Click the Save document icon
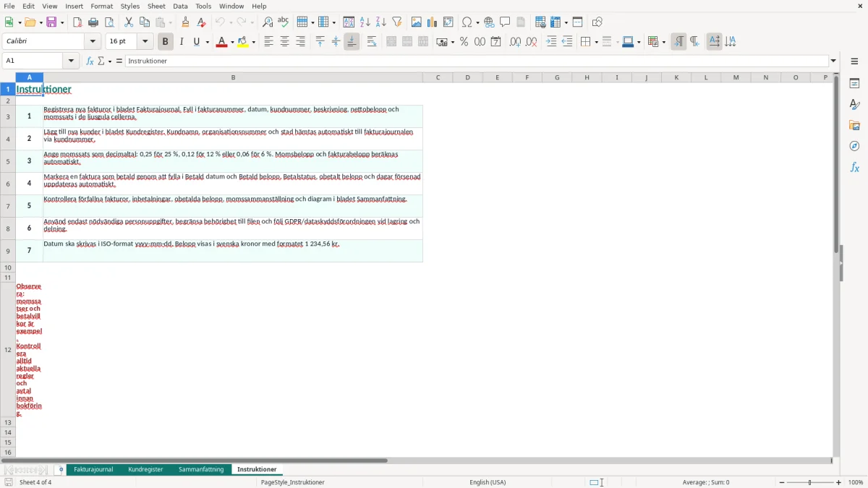The image size is (868, 488). pos(51,22)
